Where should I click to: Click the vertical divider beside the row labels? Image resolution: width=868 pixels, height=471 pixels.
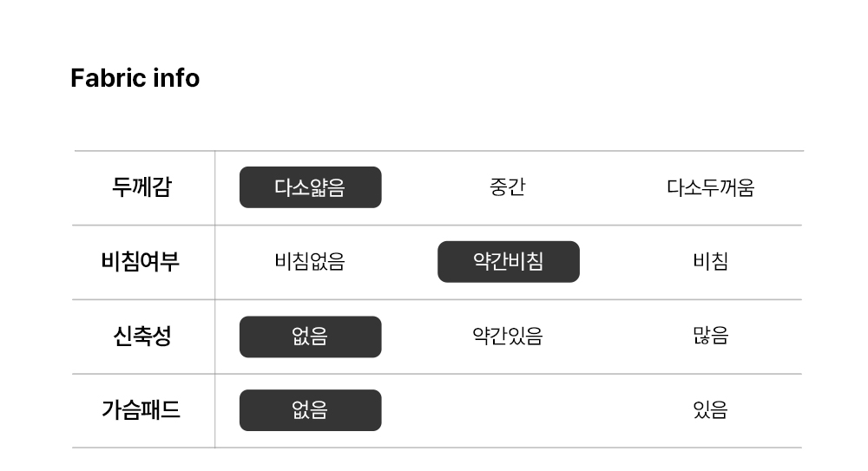tap(215, 299)
